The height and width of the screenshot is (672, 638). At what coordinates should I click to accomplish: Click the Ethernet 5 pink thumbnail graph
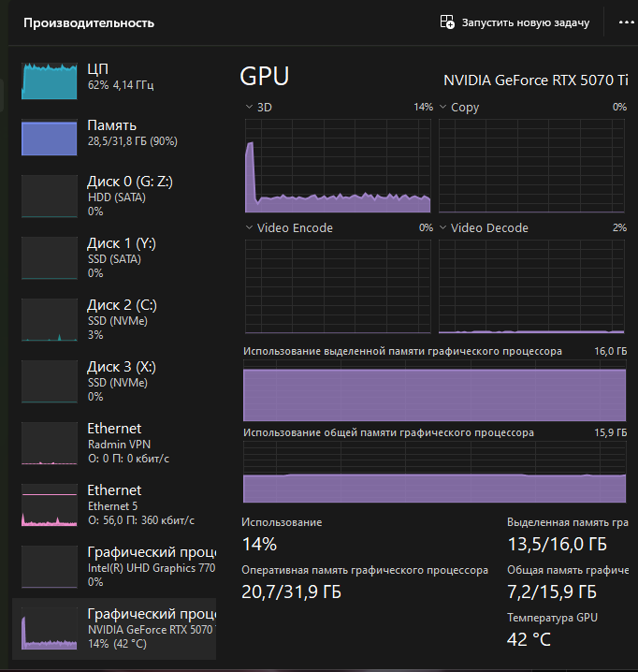(50, 504)
